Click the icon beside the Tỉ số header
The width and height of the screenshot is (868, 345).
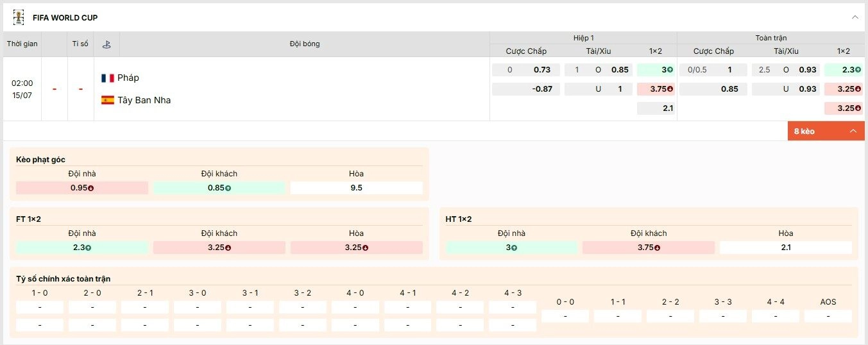click(x=106, y=44)
